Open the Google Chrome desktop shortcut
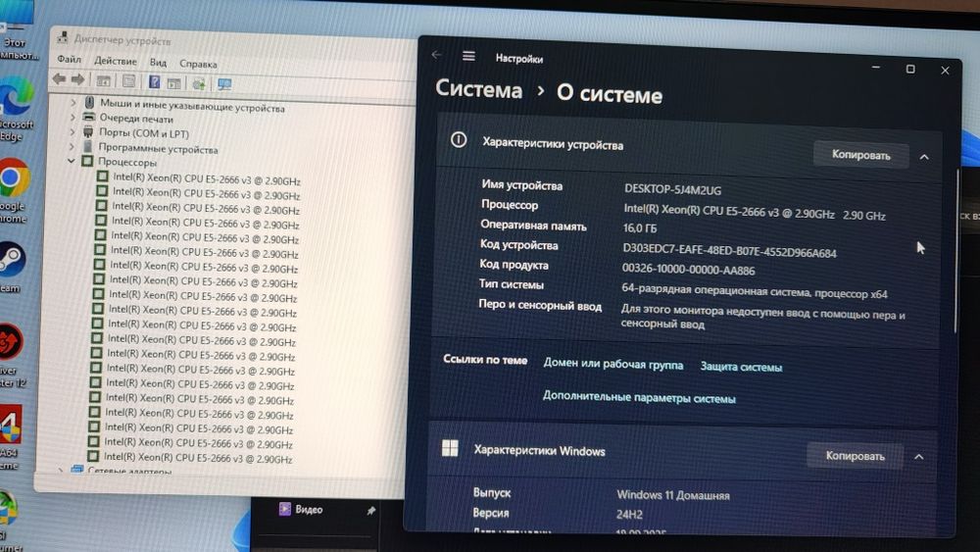This screenshot has height=552, width=980. point(14,190)
